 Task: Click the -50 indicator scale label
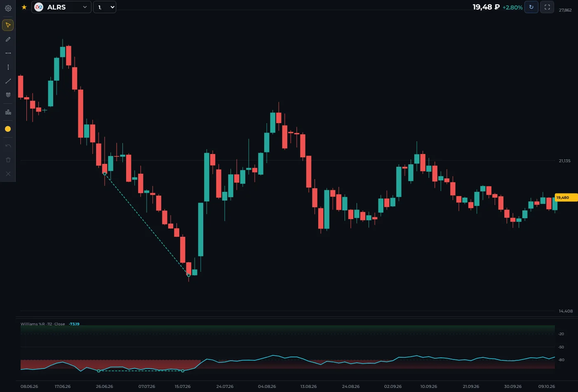[561, 347]
